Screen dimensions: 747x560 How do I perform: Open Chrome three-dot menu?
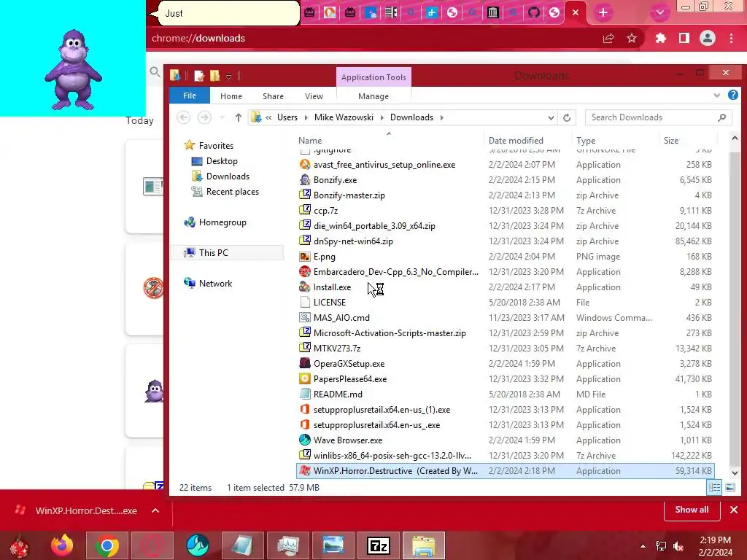click(731, 39)
